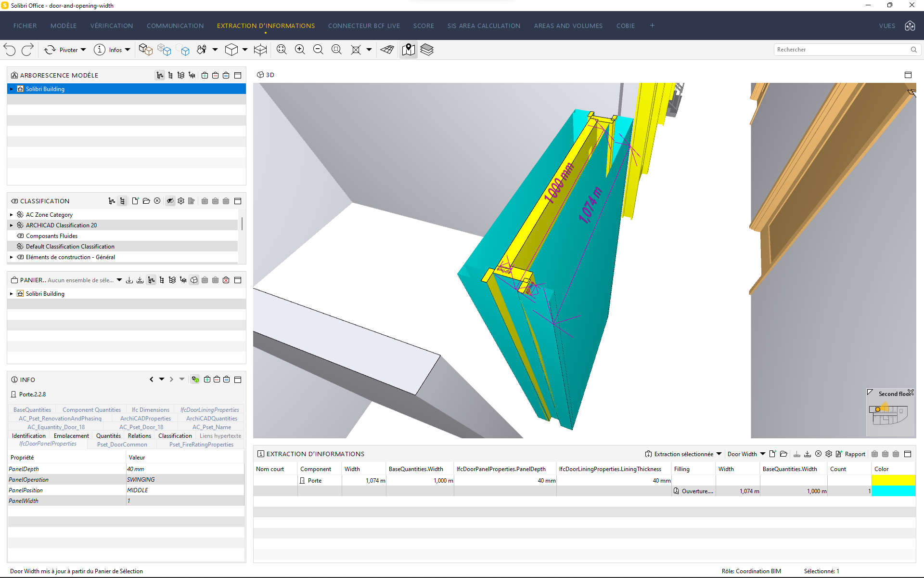Go back in the Info panel history
The height and width of the screenshot is (578, 924).
pyautogui.click(x=152, y=380)
